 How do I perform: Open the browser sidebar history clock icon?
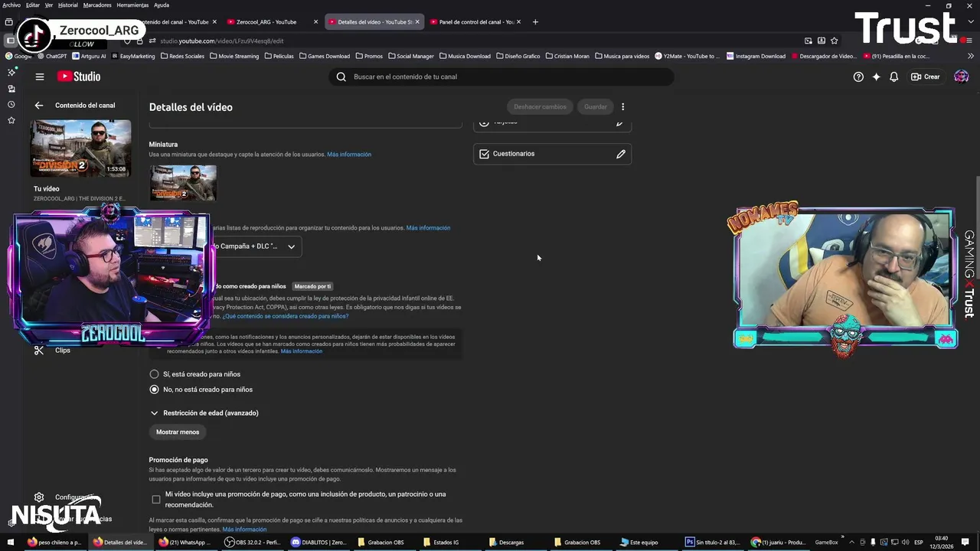(x=11, y=104)
